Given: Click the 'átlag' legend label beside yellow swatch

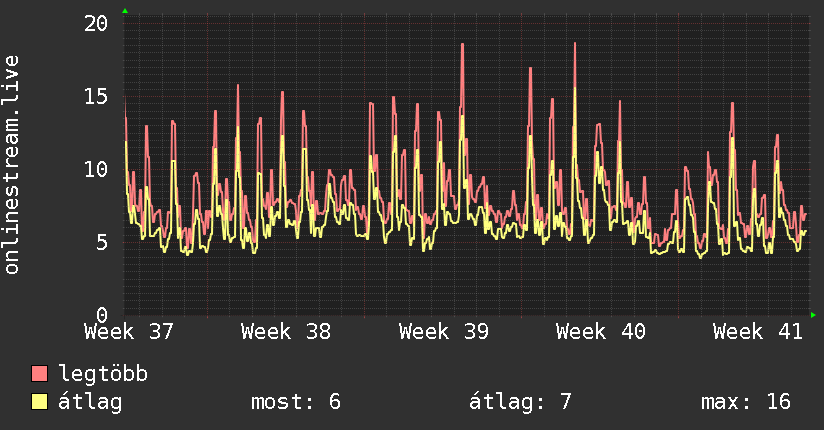Looking at the screenshot, I should (x=90, y=402).
